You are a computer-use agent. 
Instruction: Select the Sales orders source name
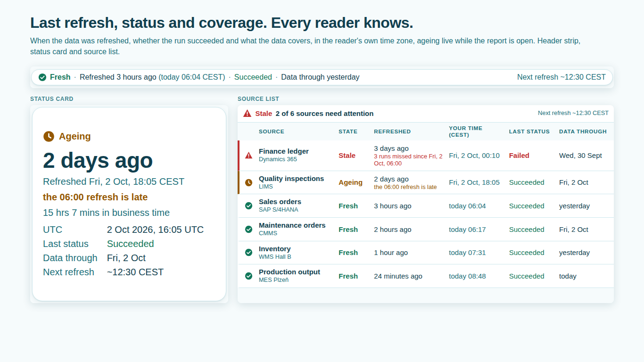tap(280, 202)
